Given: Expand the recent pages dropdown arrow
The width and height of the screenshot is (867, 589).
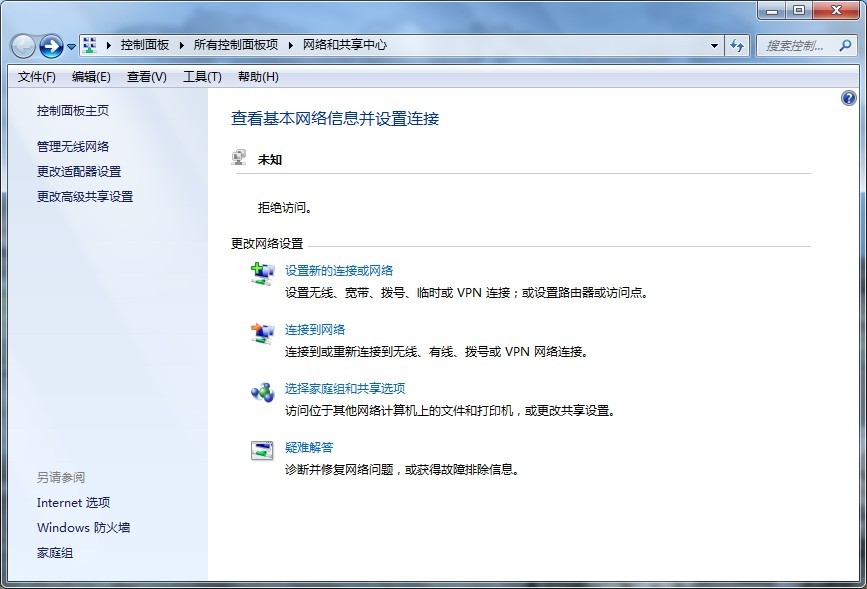Looking at the screenshot, I should pyautogui.click(x=72, y=47).
